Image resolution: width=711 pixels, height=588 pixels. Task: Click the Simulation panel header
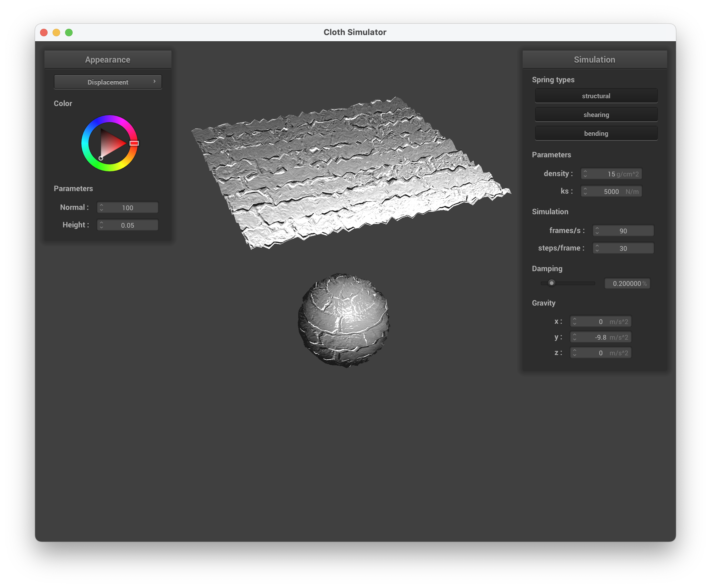[594, 59]
